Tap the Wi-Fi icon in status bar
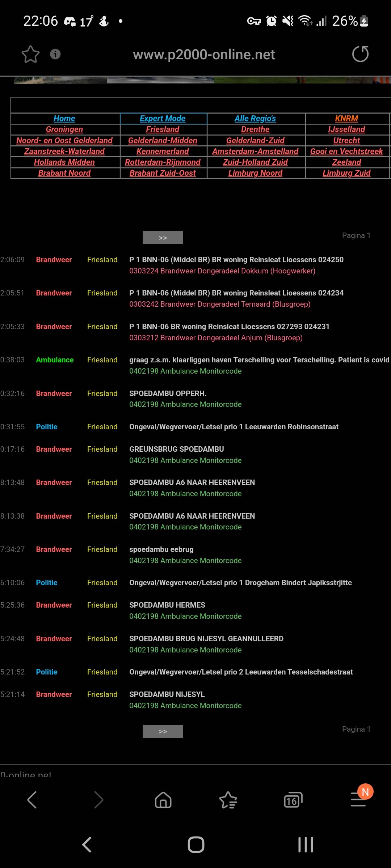 (x=305, y=21)
